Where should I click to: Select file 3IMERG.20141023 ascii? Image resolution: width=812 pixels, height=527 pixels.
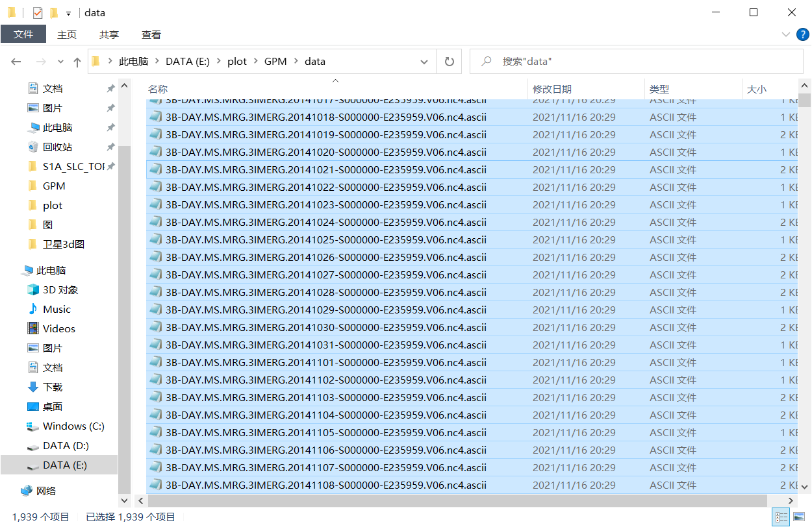[x=326, y=205]
